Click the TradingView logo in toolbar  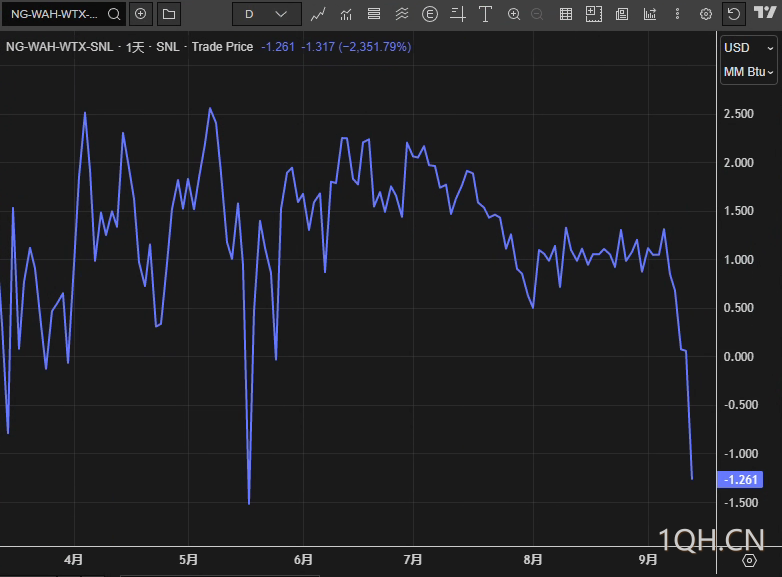764,14
